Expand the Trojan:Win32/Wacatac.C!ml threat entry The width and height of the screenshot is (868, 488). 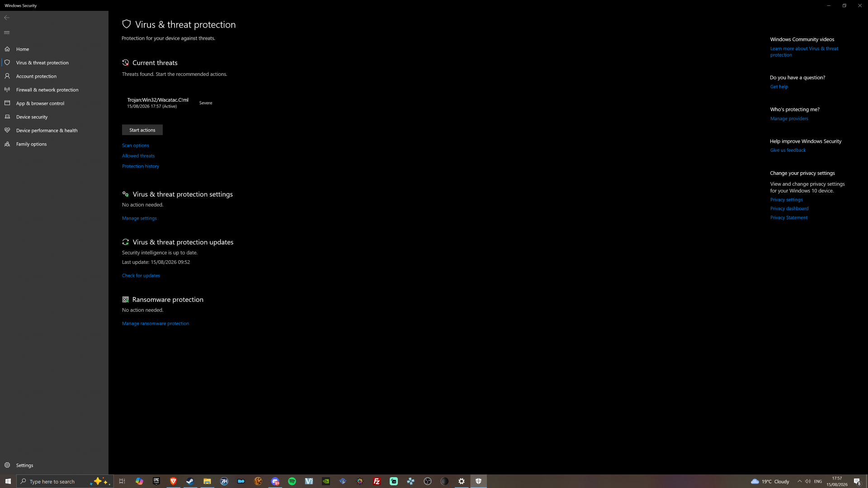pyautogui.click(x=170, y=103)
